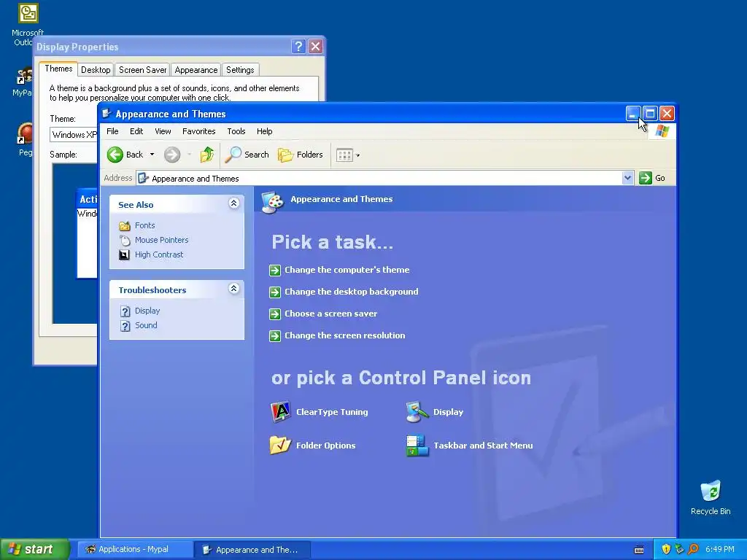This screenshot has height=560, width=747.
Task: Click the Sound troubleshooter question-mark icon
Action: click(x=125, y=326)
